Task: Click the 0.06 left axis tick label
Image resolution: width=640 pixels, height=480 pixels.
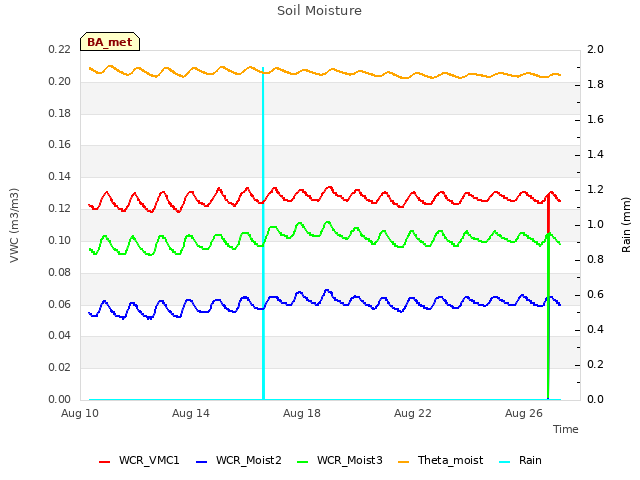Action: 60,304
